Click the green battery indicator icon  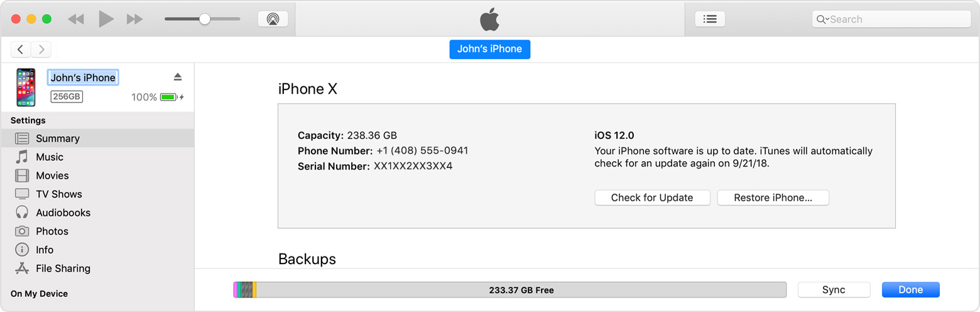pyautogui.click(x=168, y=97)
